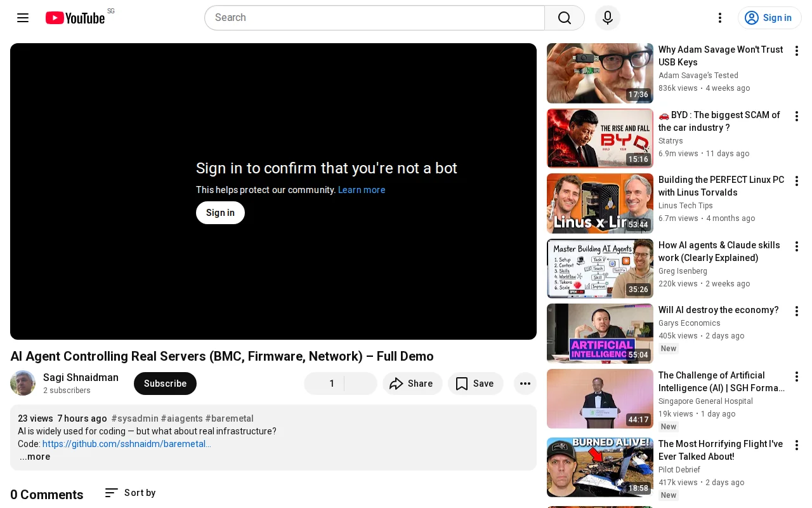The width and height of the screenshot is (812, 508).
Task: Open options for Challenge of Artificial Intelligence video
Action: 797,377
